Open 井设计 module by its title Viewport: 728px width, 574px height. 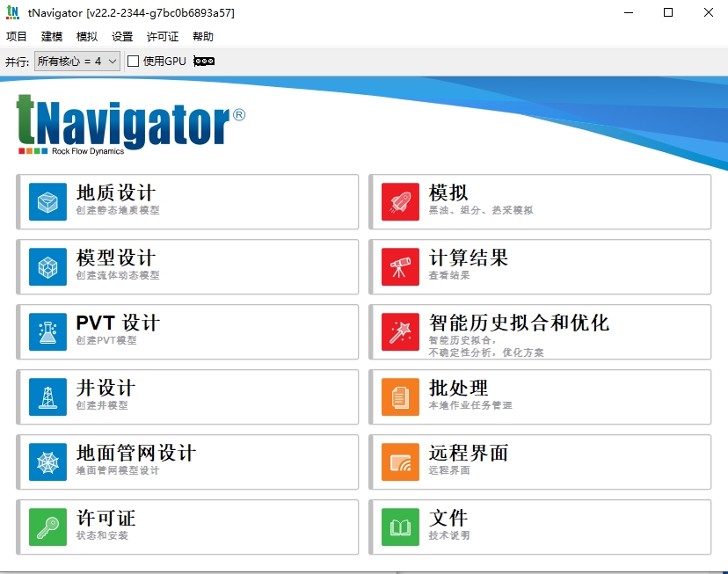pos(106,388)
